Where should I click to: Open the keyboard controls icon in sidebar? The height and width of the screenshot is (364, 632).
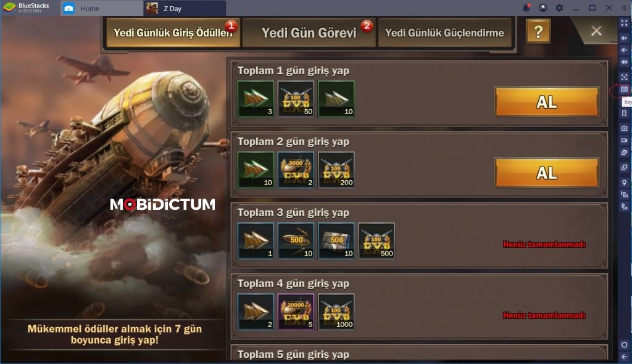tap(624, 89)
